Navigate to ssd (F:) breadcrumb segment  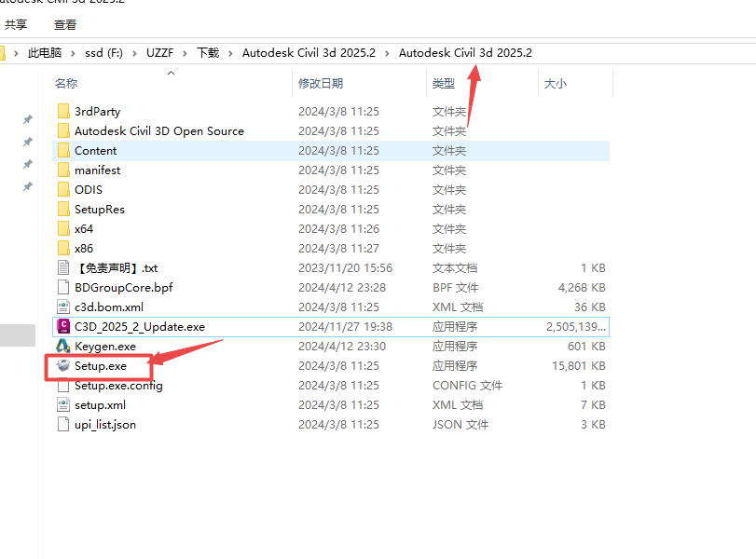(105, 53)
